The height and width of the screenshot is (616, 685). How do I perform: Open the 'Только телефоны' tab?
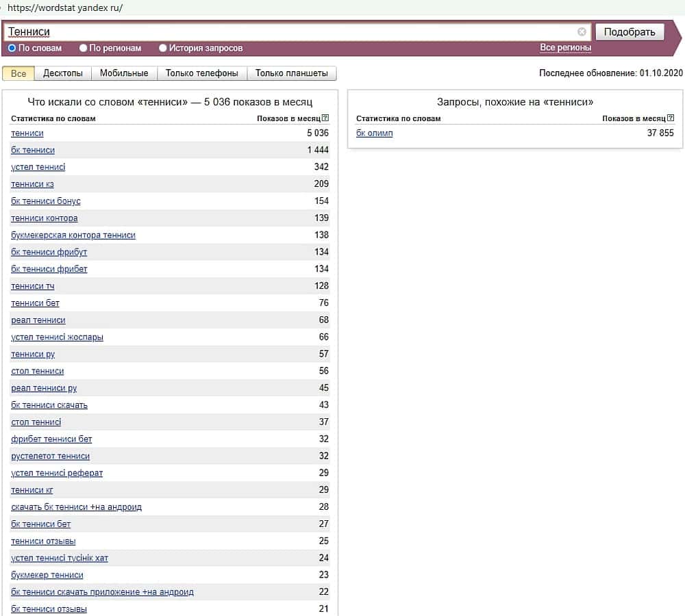[201, 73]
